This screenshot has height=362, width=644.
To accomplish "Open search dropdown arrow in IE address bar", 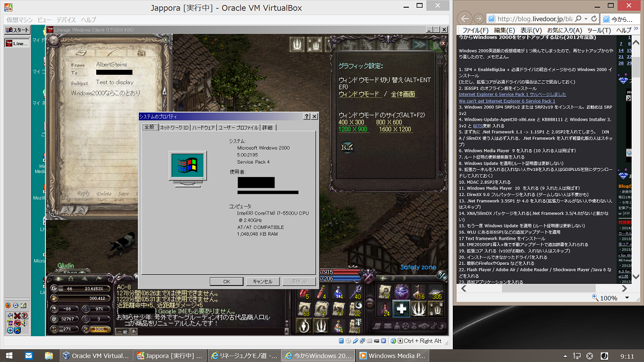I will [x=586, y=19].
